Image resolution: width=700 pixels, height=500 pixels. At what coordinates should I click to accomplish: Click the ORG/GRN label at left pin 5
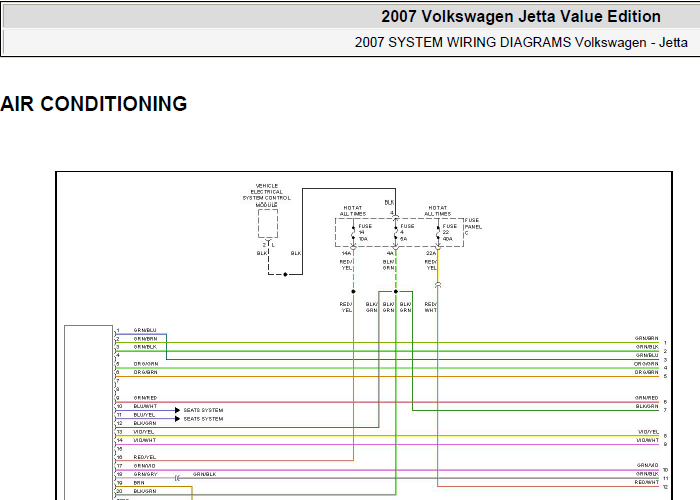145,363
